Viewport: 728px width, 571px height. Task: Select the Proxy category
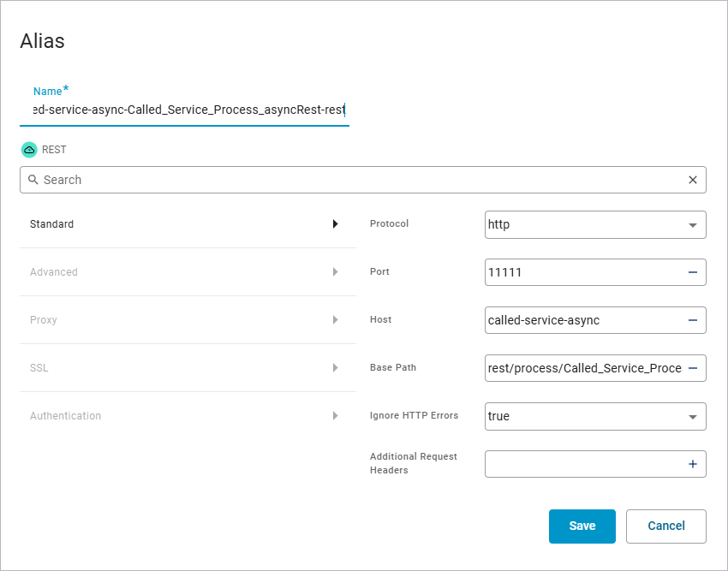[x=44, y=320]
